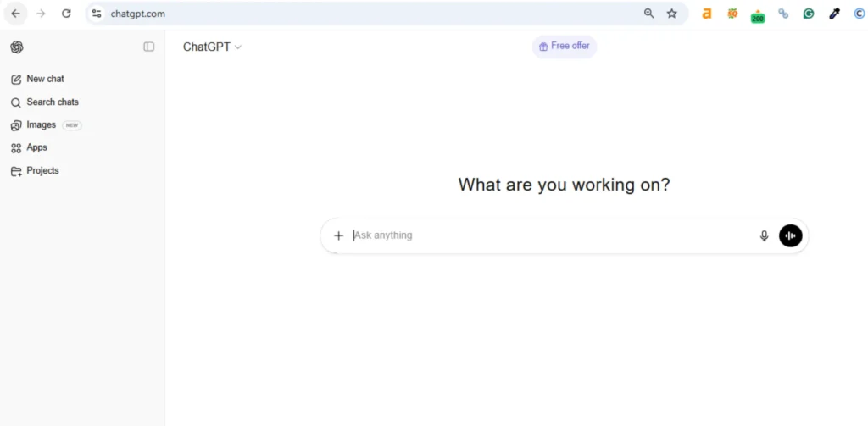This screenshot has height=426, width=868.
Task: Open the green Grammarly extension
Action: [x=808, y=14]
